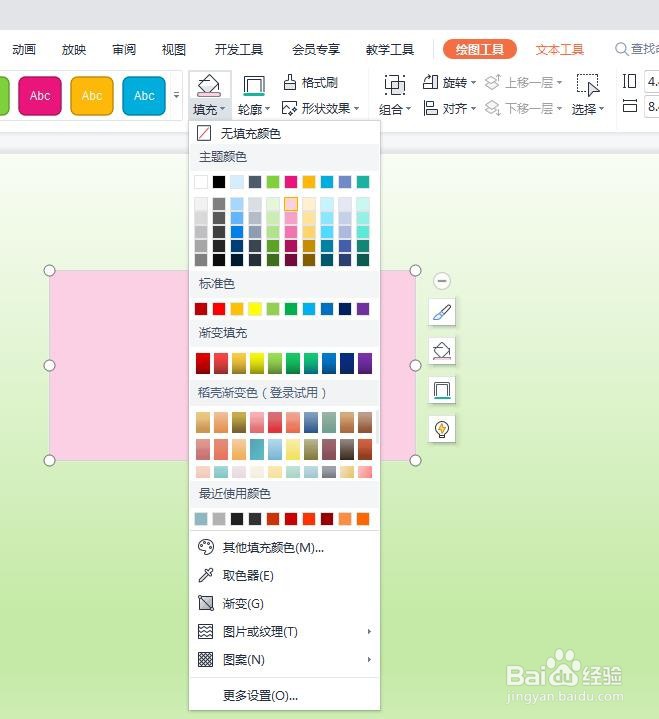The width and height of the screenshot is (659, 719).
Task: Pick white theme color swatch
Action: [x=201, y=182]
